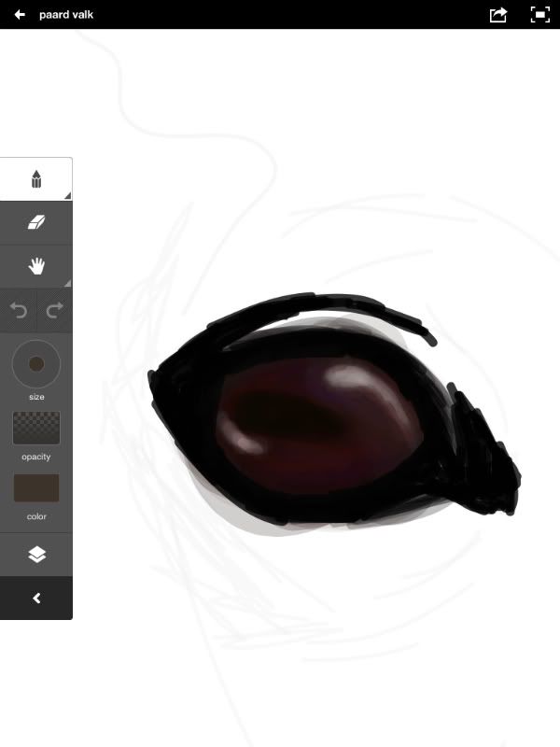Click the 'opacity' label in the toolbar
The image size is (560, 747).
(36, 457)
